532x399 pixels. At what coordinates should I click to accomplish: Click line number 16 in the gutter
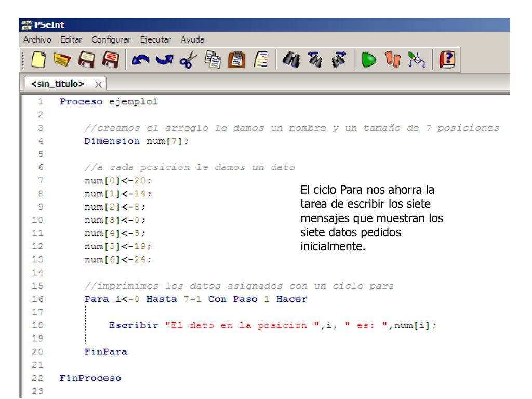point(37,299)
